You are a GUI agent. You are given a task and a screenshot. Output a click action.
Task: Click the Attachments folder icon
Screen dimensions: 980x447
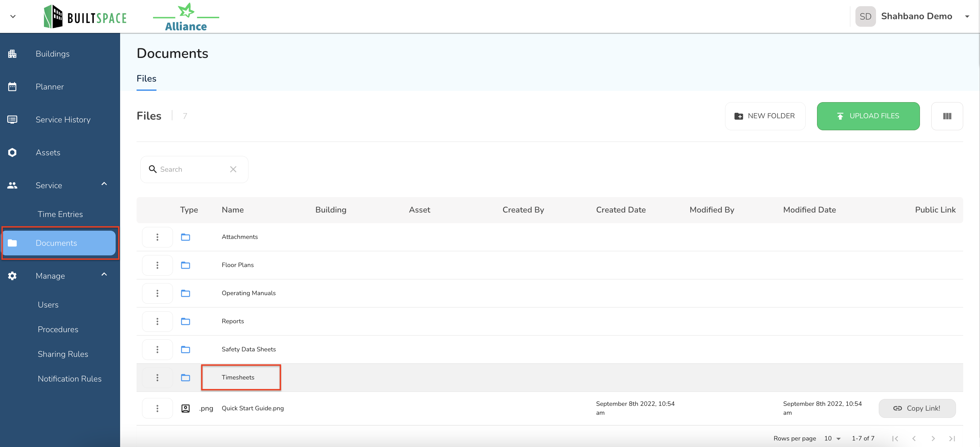(x=185, y=237)
